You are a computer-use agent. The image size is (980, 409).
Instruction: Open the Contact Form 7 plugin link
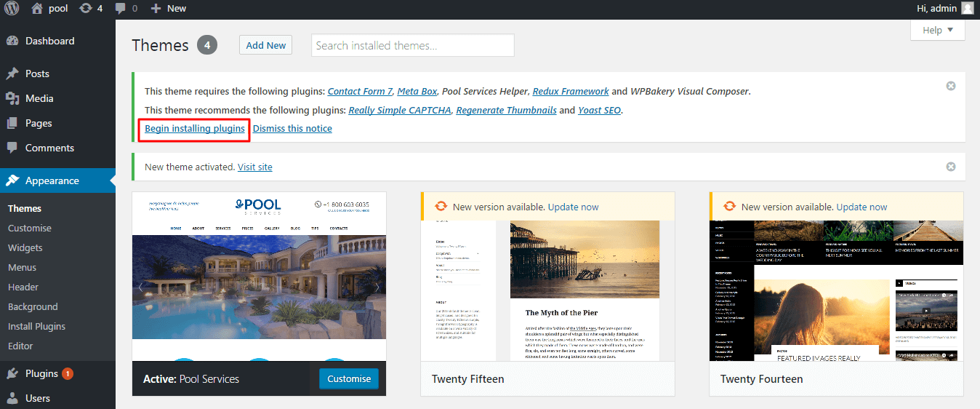360,91
